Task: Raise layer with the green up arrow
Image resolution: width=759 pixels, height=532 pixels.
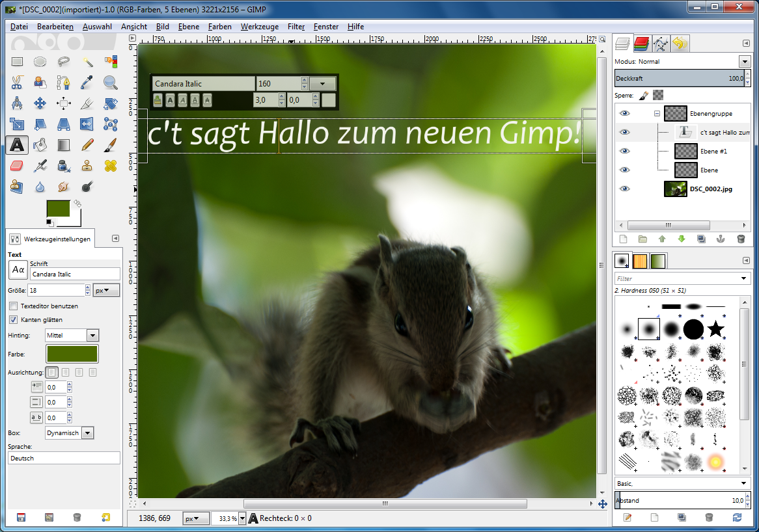Action: (662, 239)
